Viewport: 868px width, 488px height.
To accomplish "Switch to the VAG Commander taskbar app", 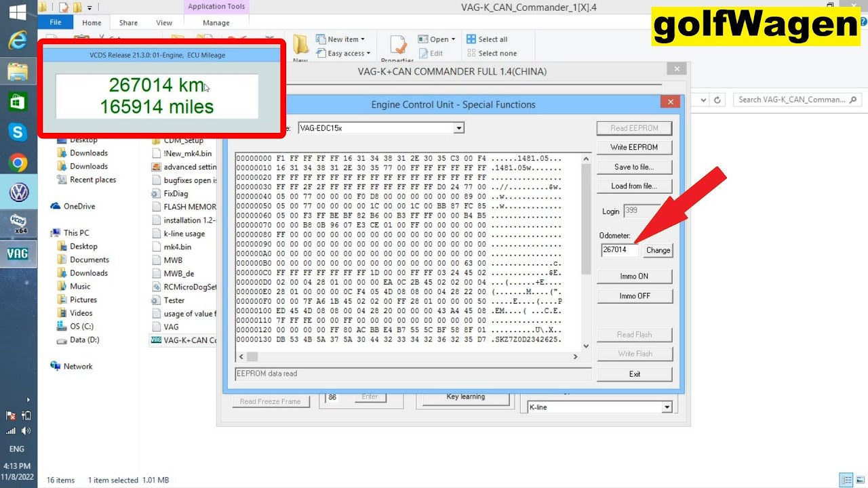I will [18, 254].
